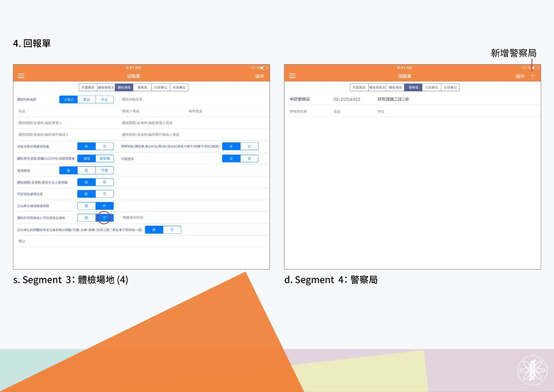This screenshot has height=392, width=554.
Task: Set 冷氣使用 to 否
Action: (249, 159)
